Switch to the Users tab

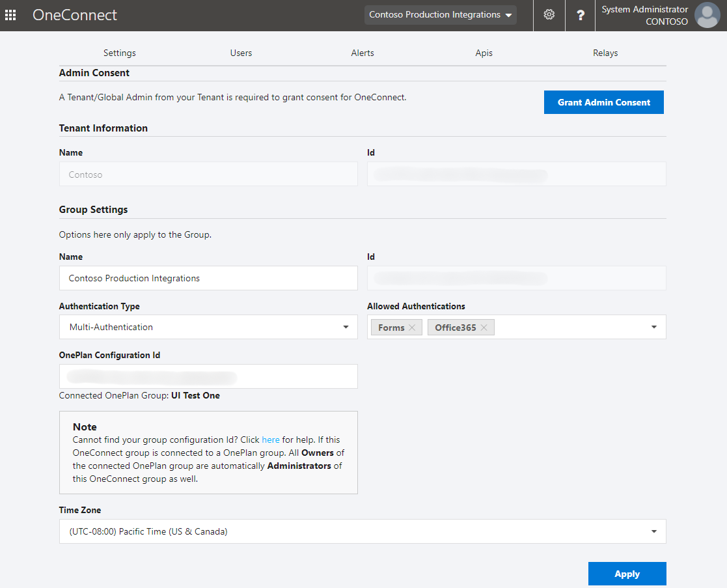(x=241, y=53)
